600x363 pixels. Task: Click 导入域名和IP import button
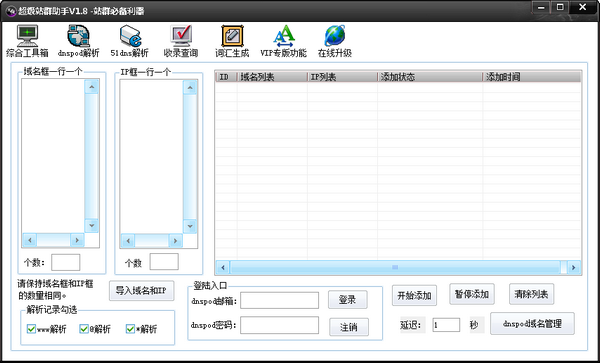pyautogui.click(x=142, y=291)
